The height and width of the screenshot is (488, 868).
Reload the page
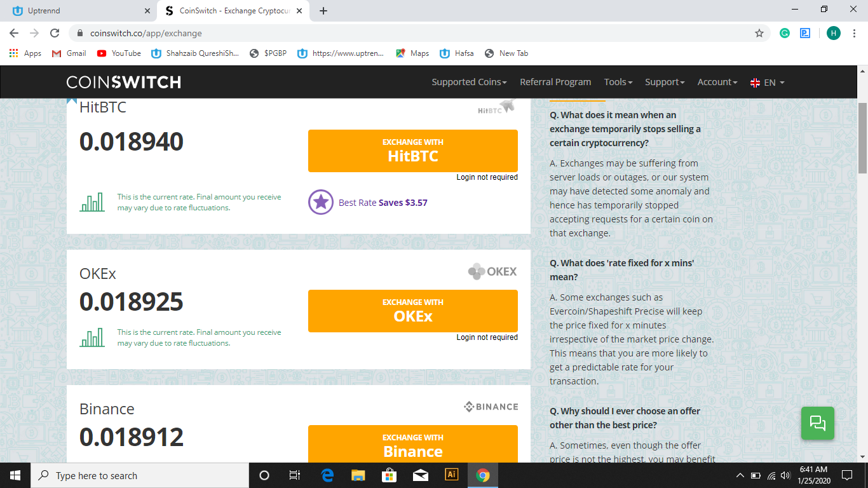[55, 33]
